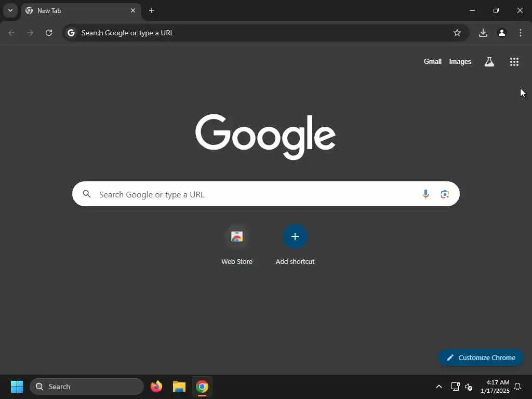Open the clock showing 4:17 AM
This screenshot has height=399, width=532.
click(495, 387)
